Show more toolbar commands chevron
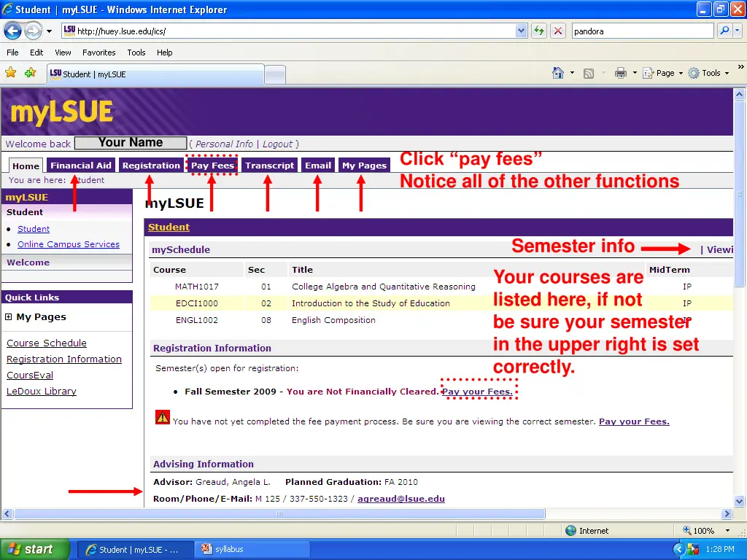 740,67
